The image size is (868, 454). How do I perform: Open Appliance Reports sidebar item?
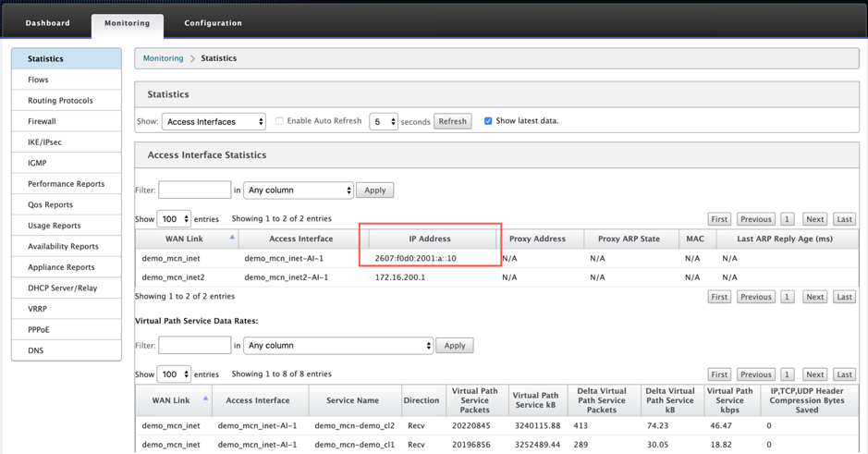(x=67, y=267)
